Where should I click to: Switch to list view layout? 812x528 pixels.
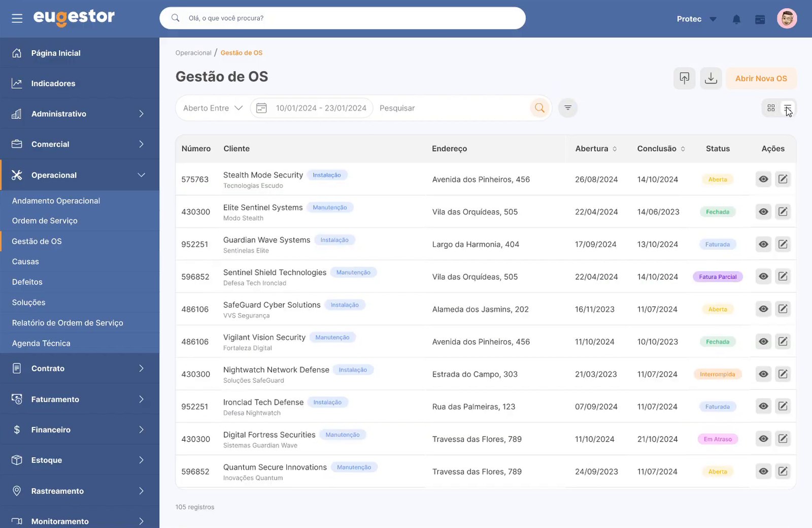click(x=787, y=108)
